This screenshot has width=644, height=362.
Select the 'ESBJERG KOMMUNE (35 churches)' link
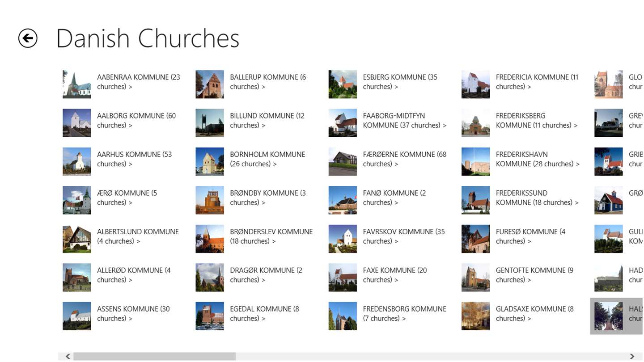click(x=400, y=82)
